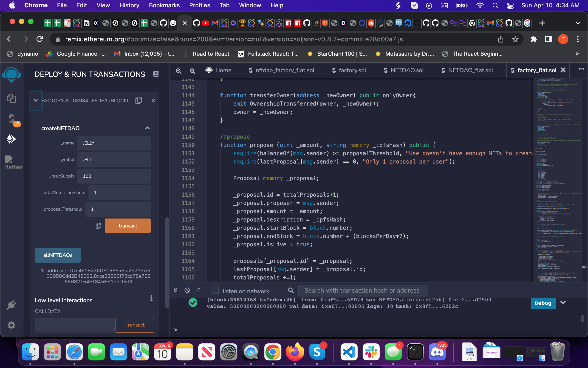Open Chrome extensions puzzle icon
Image resolution: width=588 pixels, height=368 pixels.
[534, 39]
